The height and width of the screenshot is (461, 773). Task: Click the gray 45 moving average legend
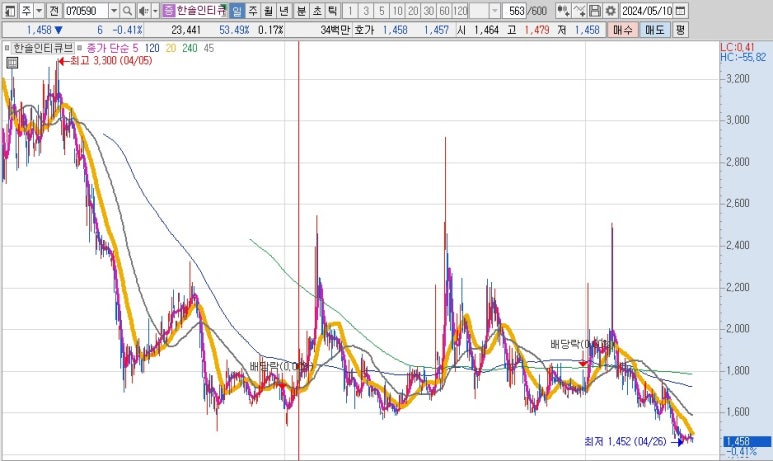[209, 48]
